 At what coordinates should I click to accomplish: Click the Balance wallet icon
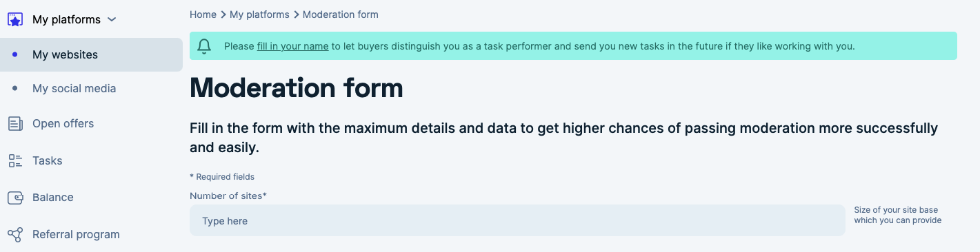pos(15,198)
